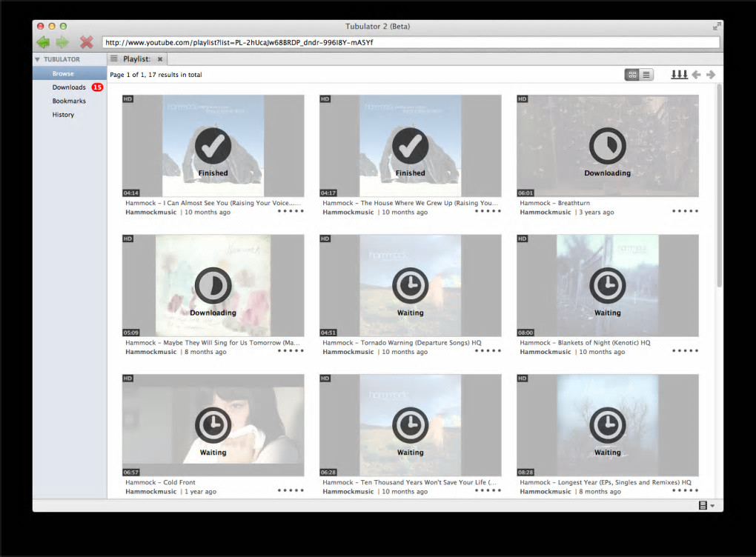Click the Maybe They Will Sing for Us title
Screen dimensions: 756x557
click(x=213, y=343)
